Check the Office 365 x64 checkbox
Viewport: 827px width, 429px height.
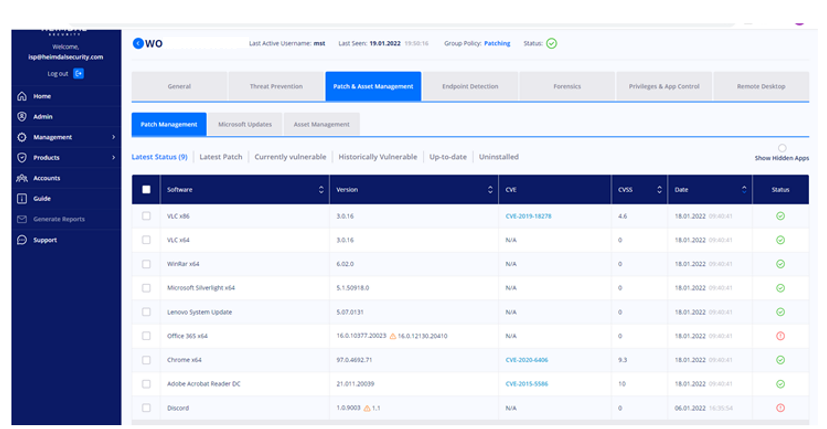tap(146, 336)
